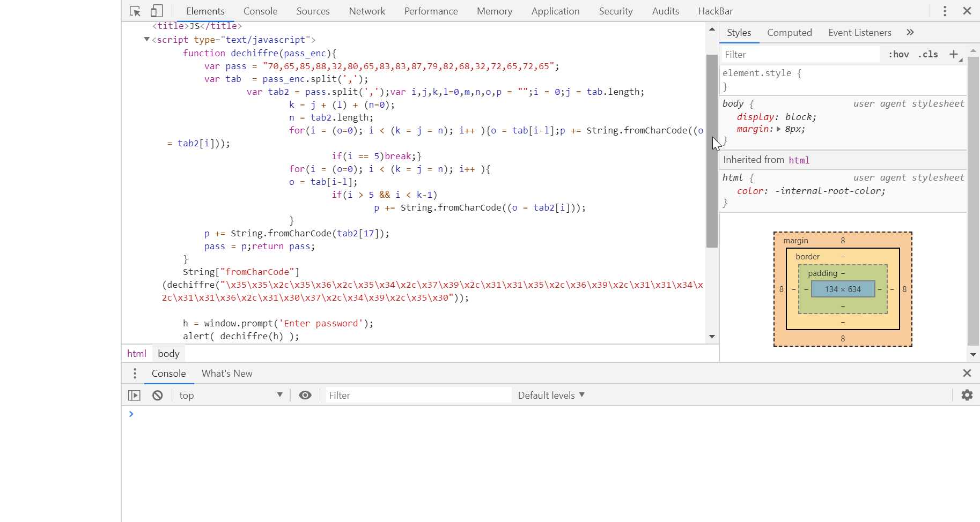Click the var pass char-code string
Screen dimensions: 980x522
point(411,66)
